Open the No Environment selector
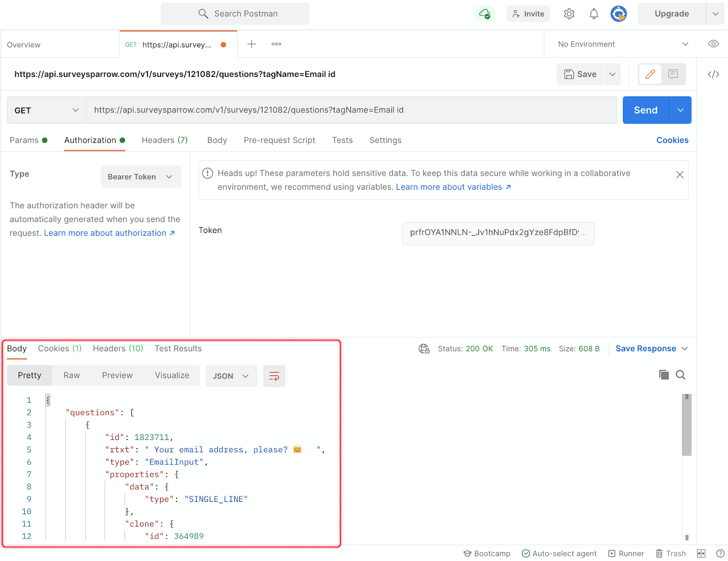This screenshot has height=561, width=728. 623,44
